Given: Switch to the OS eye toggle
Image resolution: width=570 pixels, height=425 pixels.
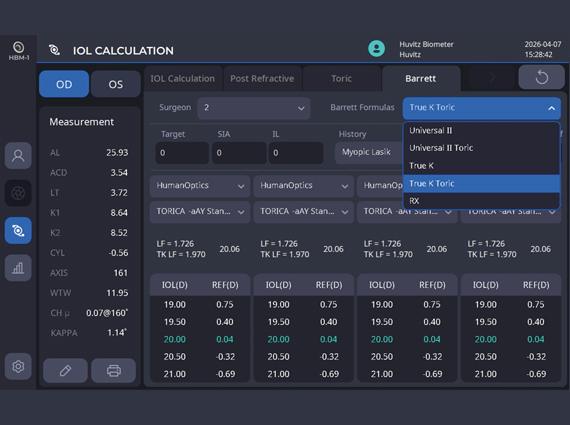Looking at the screenshot, I should (x=116, y=84).
